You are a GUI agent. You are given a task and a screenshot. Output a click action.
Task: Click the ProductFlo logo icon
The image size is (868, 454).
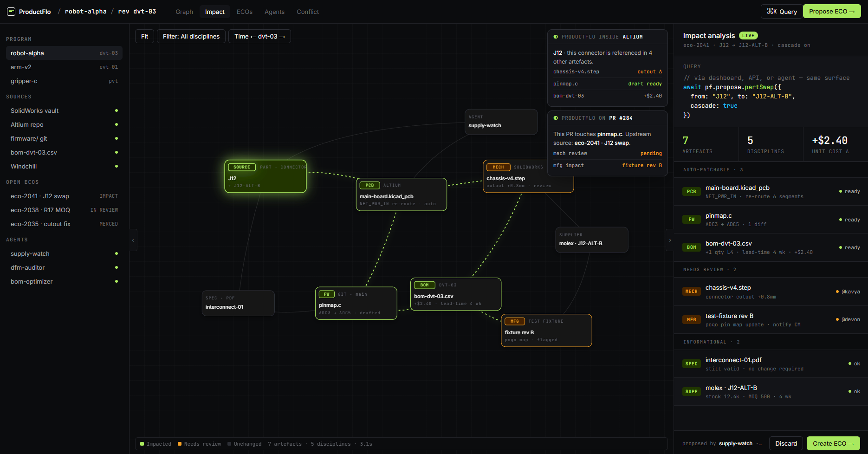[x=11, y=12]
